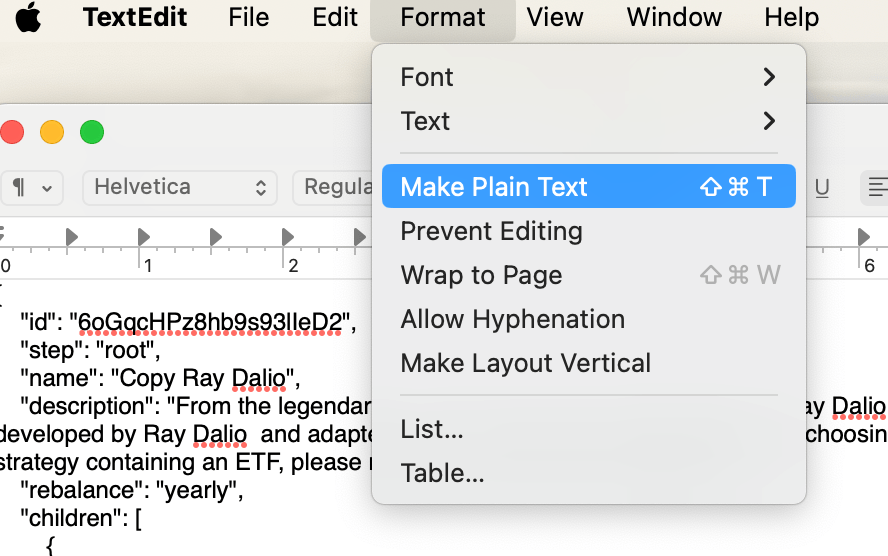Viewport: 888px width, 556px height.
Task: Select Wrap to Page item
Action: click(588, 275)
